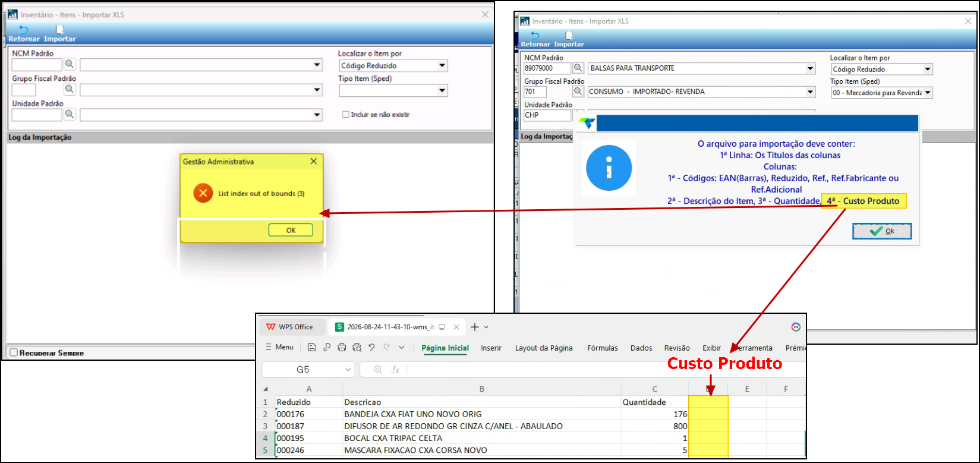Image resolution: width=980 pixels, height=463 pixels.
Task: Click NCM Padrão code field in left window
Action: [37, 65]
